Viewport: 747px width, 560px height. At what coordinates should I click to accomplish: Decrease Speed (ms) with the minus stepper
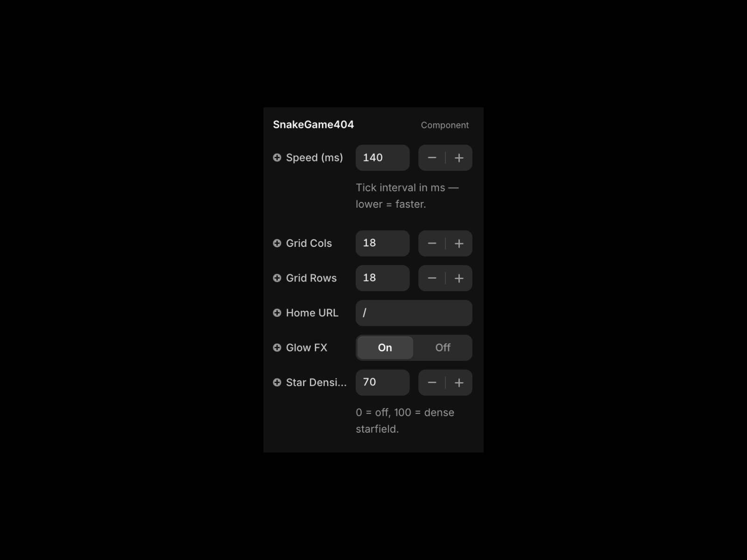tap(432, 158)
